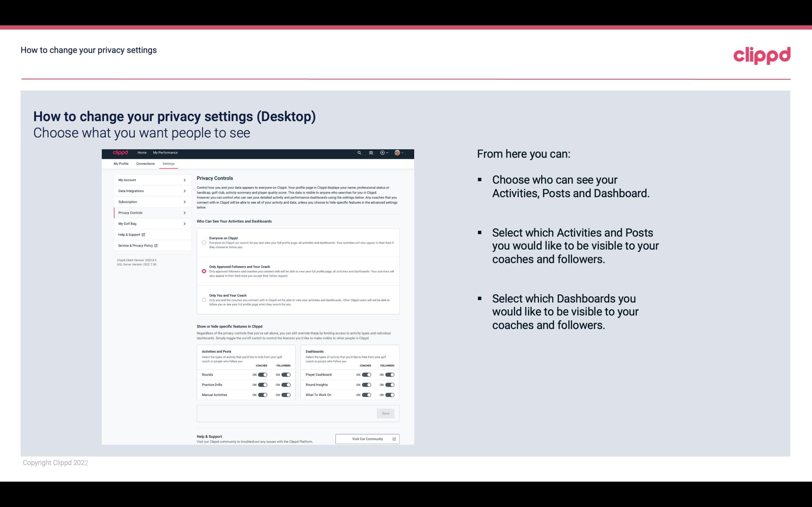Switch to the Connections tab
The image size is (812, 507).
[x=145, y=163]
